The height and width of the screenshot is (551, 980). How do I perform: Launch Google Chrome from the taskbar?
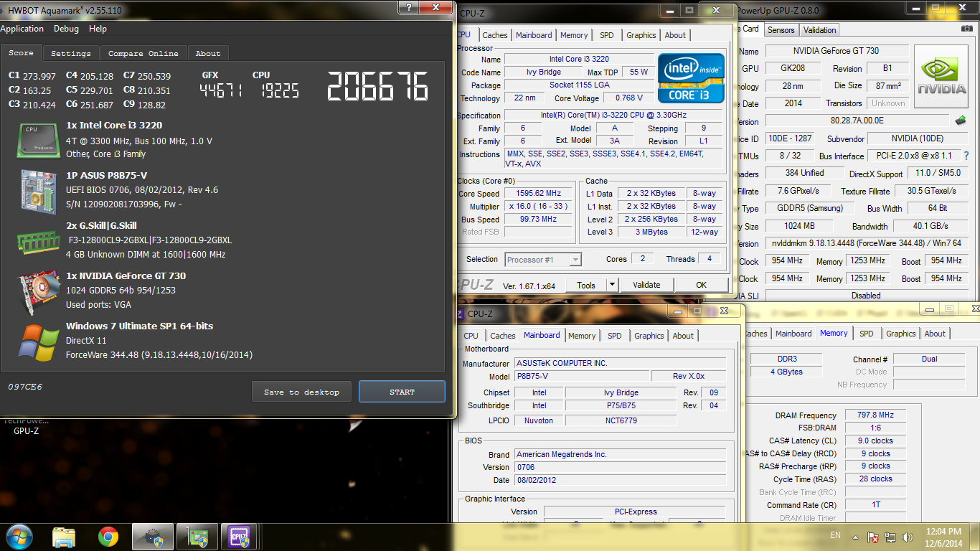tap(108, 537)
